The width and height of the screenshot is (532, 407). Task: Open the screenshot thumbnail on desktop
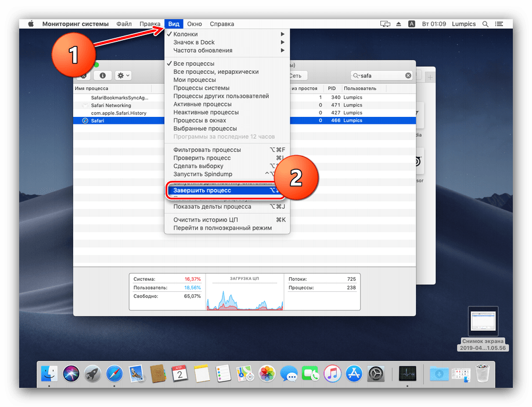click(483, 321)
